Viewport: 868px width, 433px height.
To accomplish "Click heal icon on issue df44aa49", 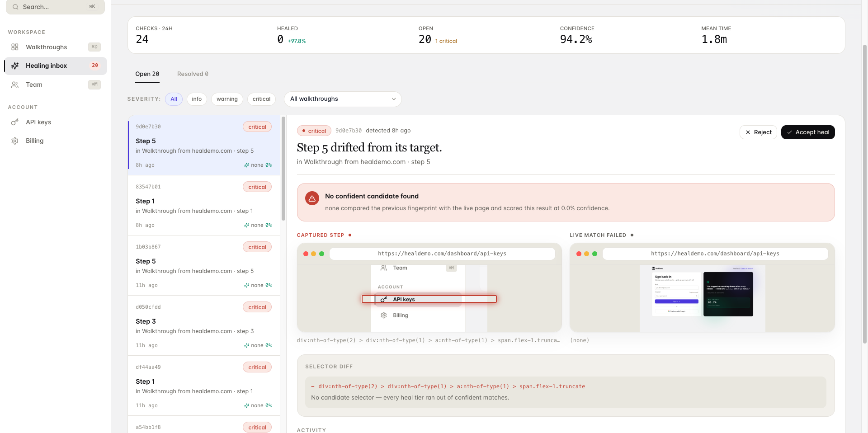I will pyautogui.click(x=246, y=405).
